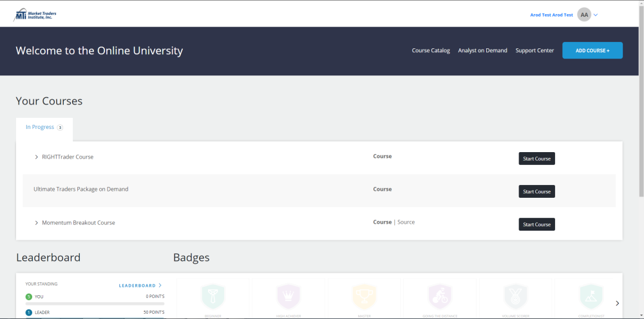Go to Support Center

coord(535,50)
